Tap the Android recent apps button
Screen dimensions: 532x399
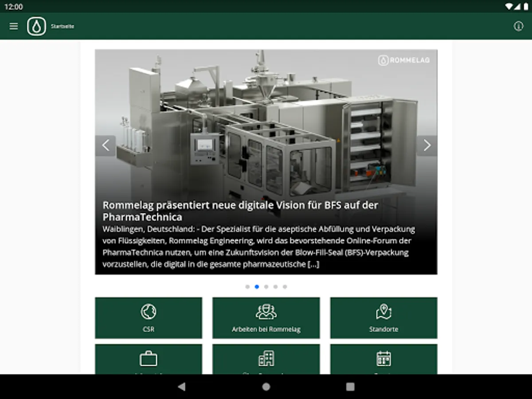click(350, 387)
